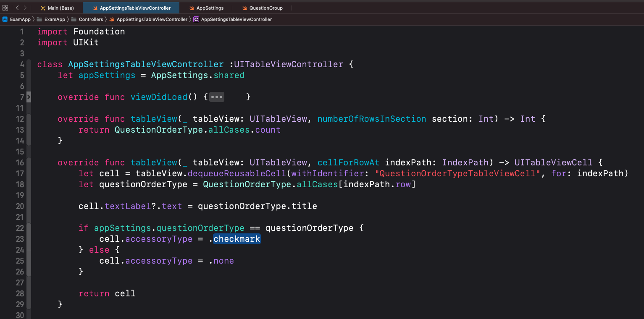Click the ExamApp project icon in the jump bar
The image size is (644, 319).
click(6, 19)
